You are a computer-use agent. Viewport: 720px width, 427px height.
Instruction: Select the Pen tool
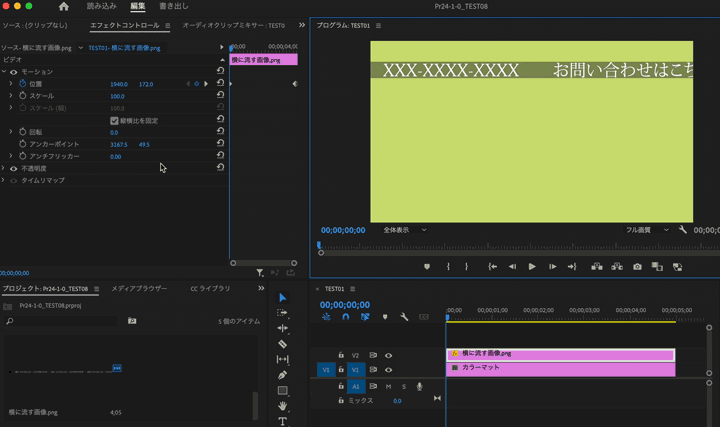[x=282, y=375]
